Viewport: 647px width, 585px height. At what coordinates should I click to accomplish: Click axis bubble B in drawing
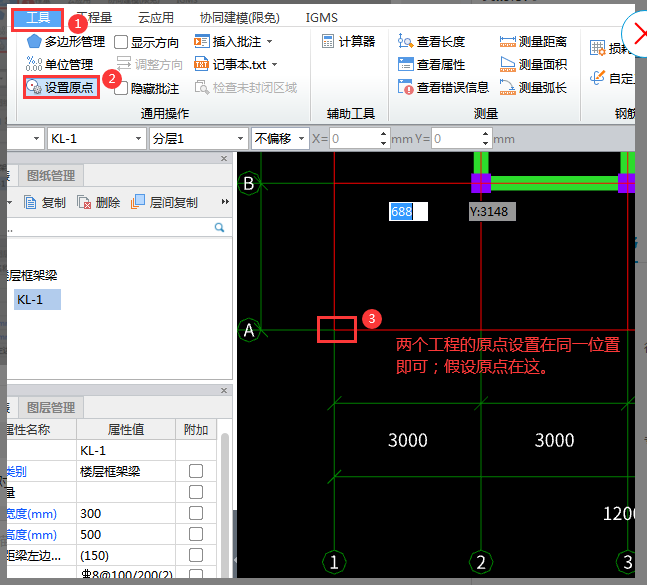[x=249, y=183]
